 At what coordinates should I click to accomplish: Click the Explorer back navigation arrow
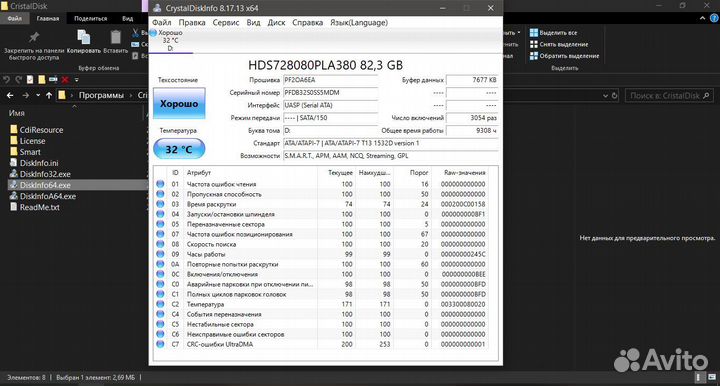(10, 95)
